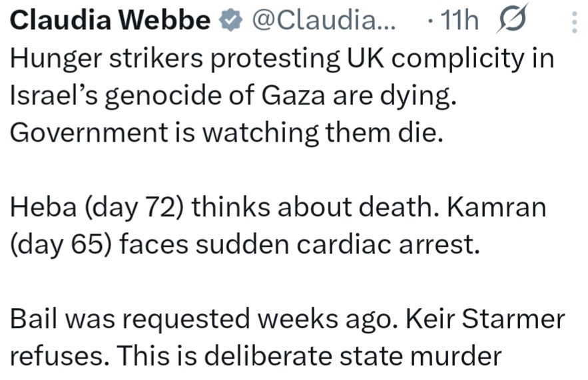Open the tweet via the 11h timestamp
Screen dimensions: 588x380
(x=457, y=22)
